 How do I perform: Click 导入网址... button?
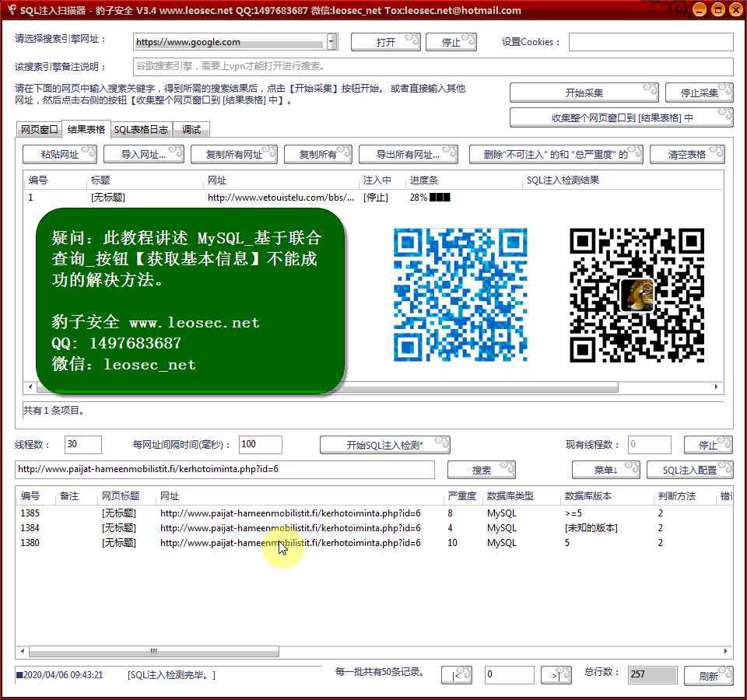click(x=143, y=154)
